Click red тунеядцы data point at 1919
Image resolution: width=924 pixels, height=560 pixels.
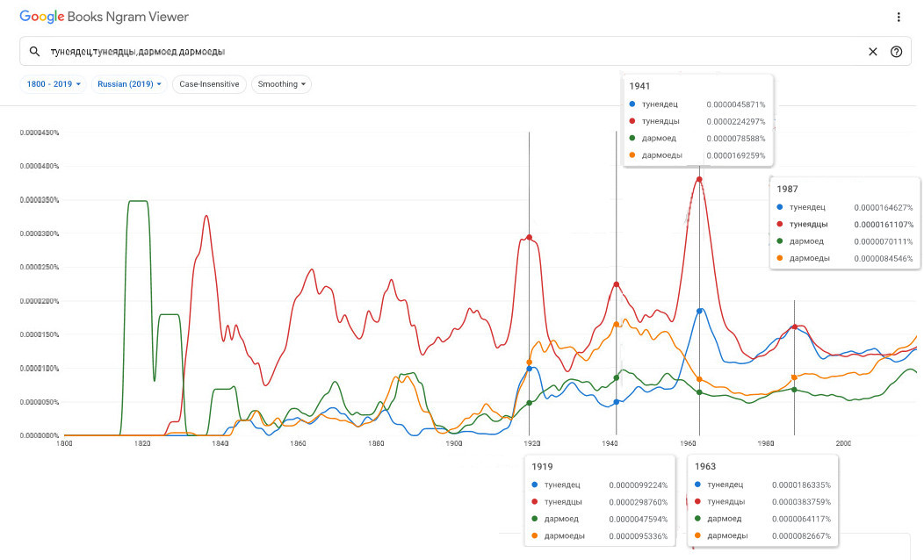pyautogui.click(x=529, y=237)
